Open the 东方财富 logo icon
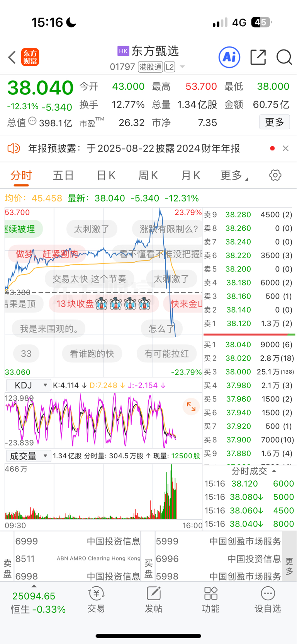The height and width of the screenshot is (644, 297). point(30,57)
